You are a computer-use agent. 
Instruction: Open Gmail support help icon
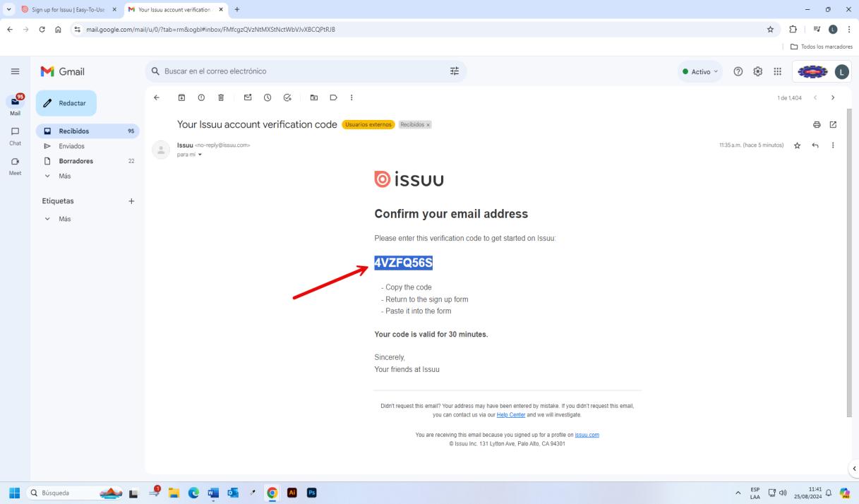[738, 71]
